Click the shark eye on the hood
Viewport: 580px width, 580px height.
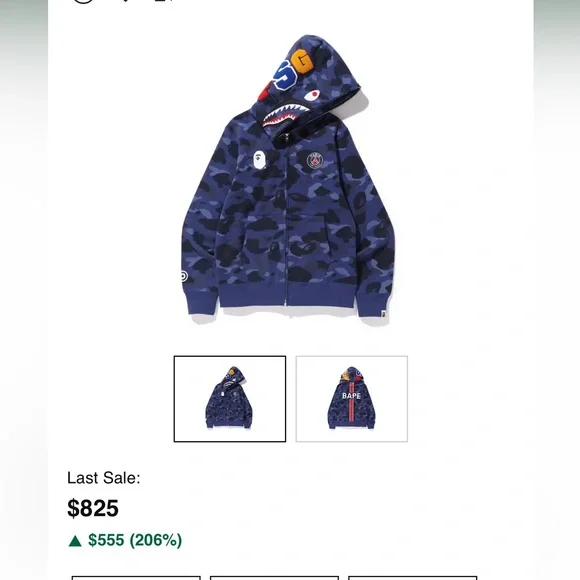coord(312,95)
